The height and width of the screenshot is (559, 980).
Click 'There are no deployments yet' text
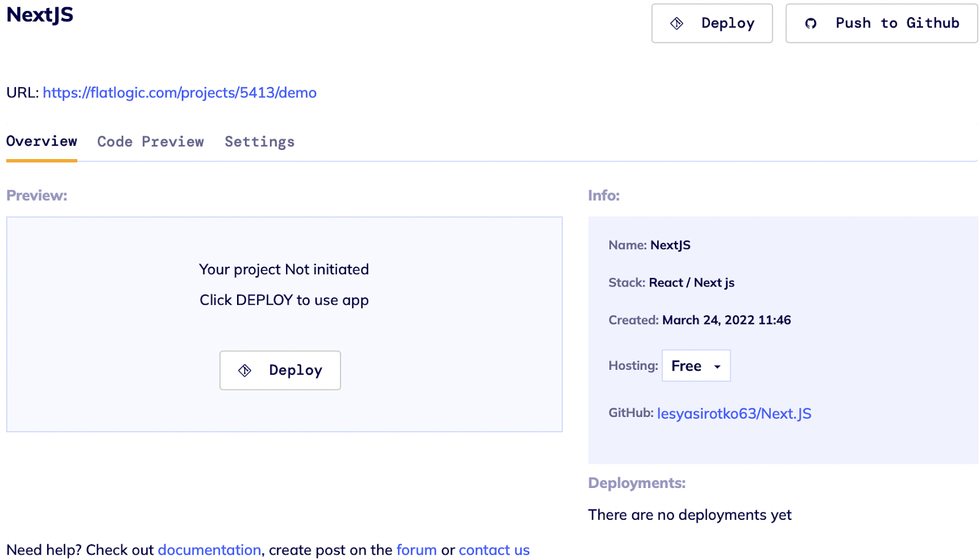click(690, 515)
